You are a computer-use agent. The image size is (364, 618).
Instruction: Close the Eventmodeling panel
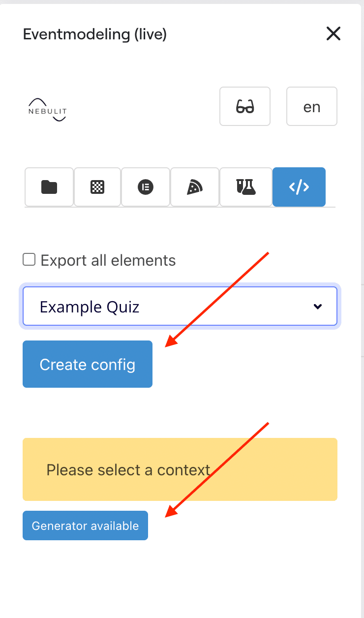pyautogui.click(x=333, y=33)
